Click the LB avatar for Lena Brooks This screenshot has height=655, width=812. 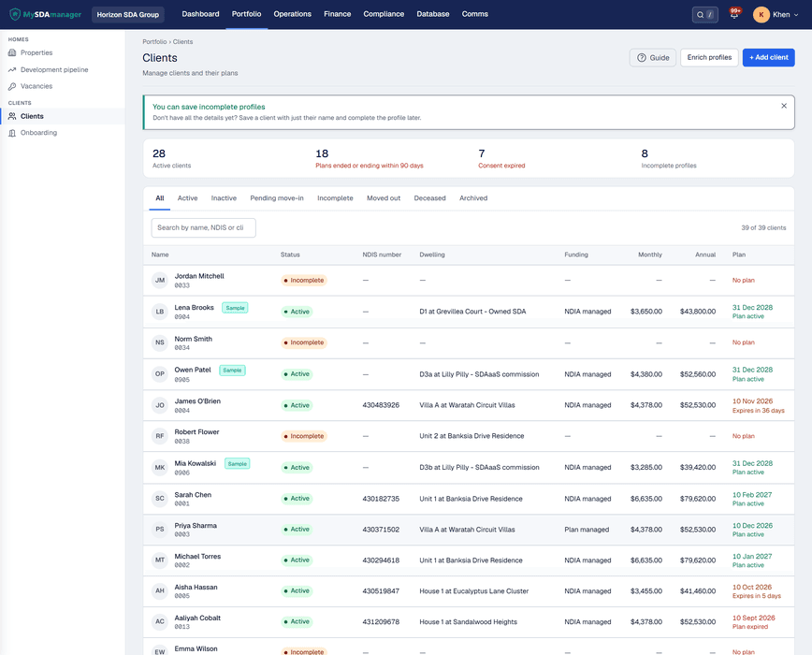160,312
